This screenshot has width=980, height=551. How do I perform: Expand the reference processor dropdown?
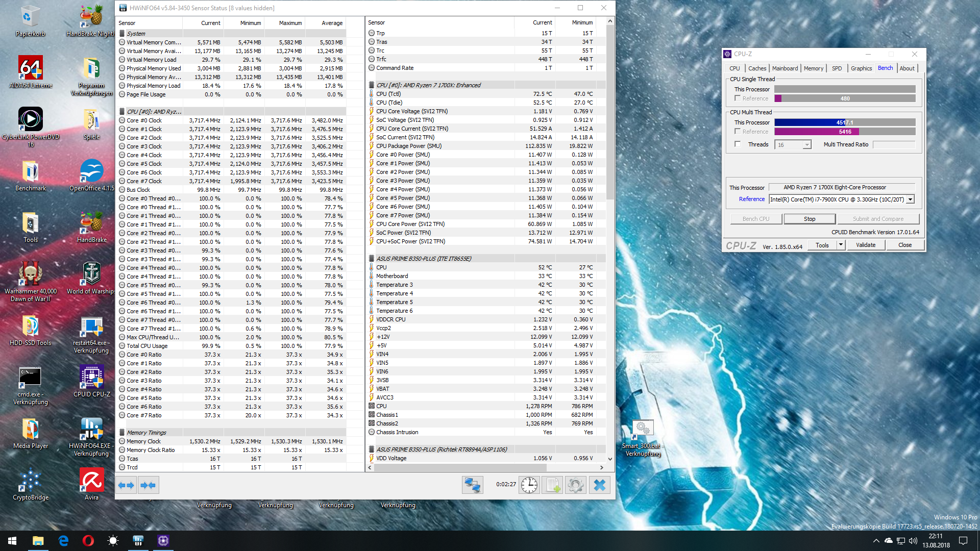(x=910, y=199)
